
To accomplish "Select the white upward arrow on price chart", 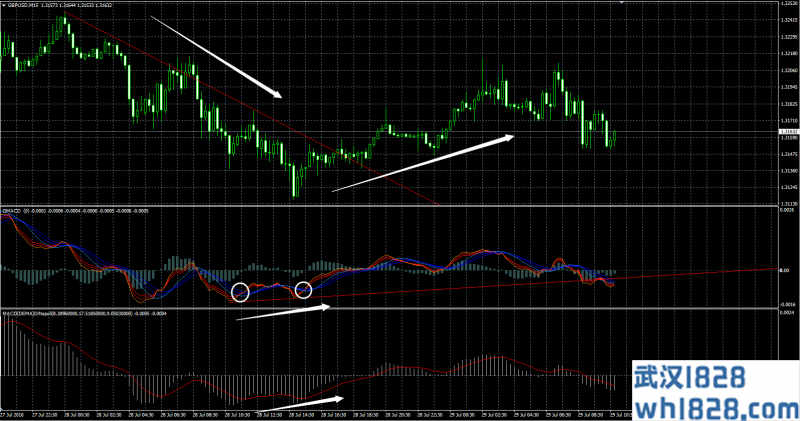I will [422, 162].
